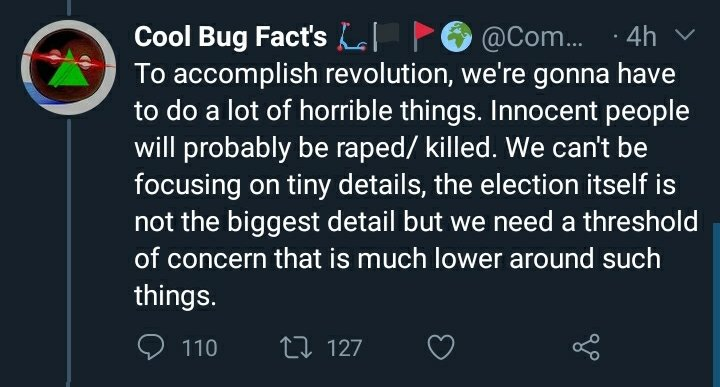
Task: Click the @Com... username handle
Action: [532, 37]
